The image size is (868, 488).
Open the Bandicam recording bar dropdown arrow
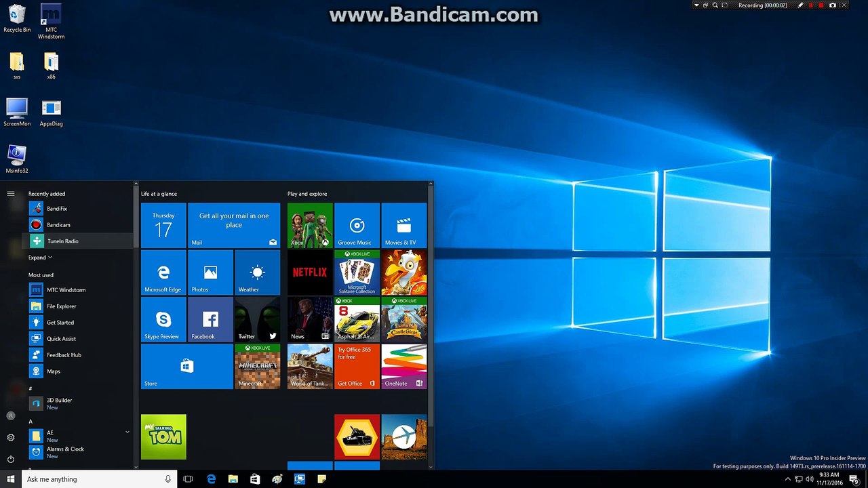(696, 5)
